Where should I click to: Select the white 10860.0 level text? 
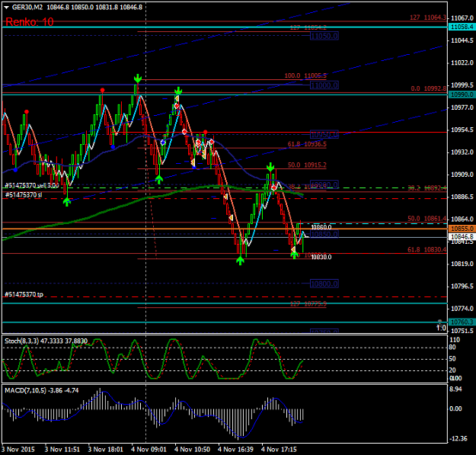pyautogui.click(x=321, y=227)
